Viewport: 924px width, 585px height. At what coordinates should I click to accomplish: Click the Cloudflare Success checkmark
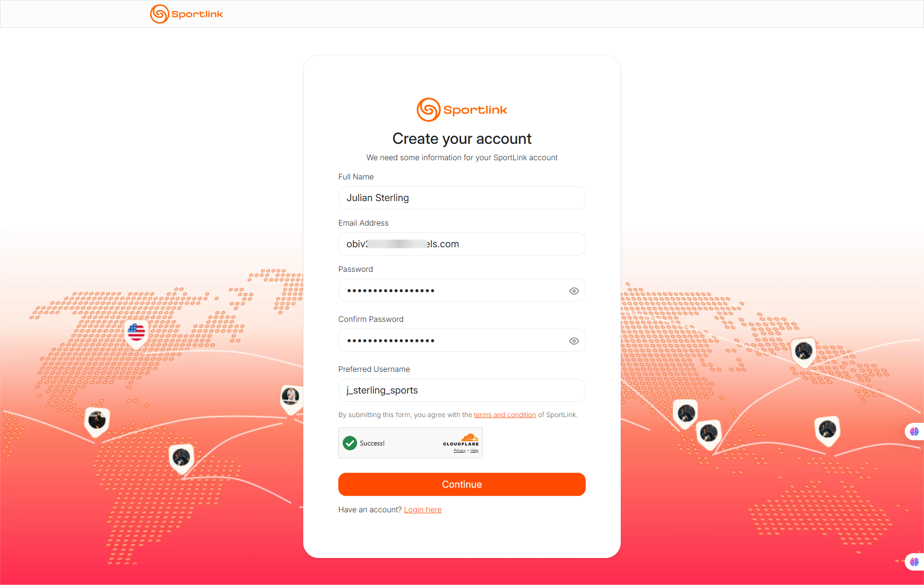pyautogui.click(x=350, y=443)
